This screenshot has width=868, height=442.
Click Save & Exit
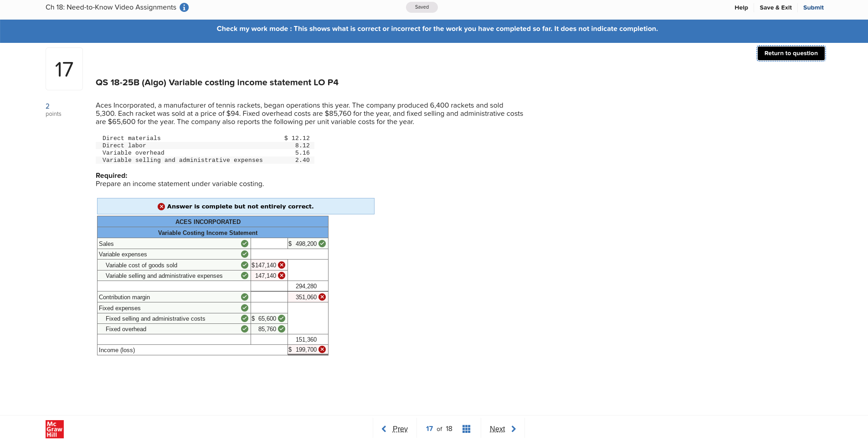(x=776, y=7)
